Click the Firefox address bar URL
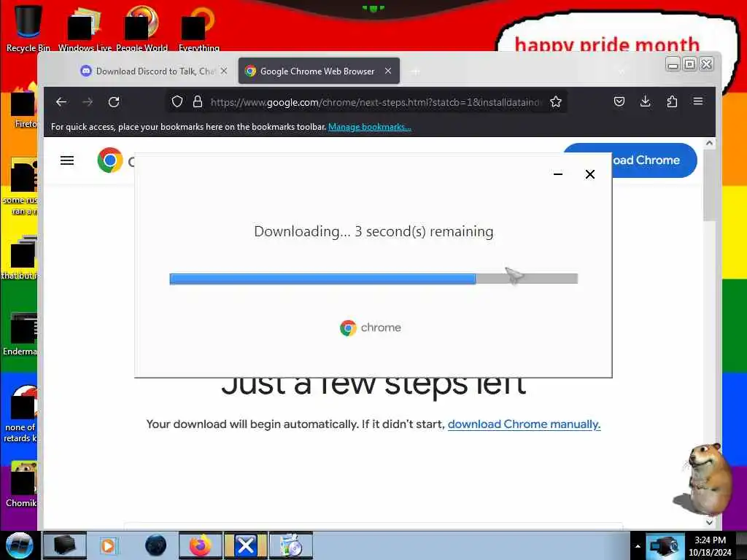 coord(376,102)
